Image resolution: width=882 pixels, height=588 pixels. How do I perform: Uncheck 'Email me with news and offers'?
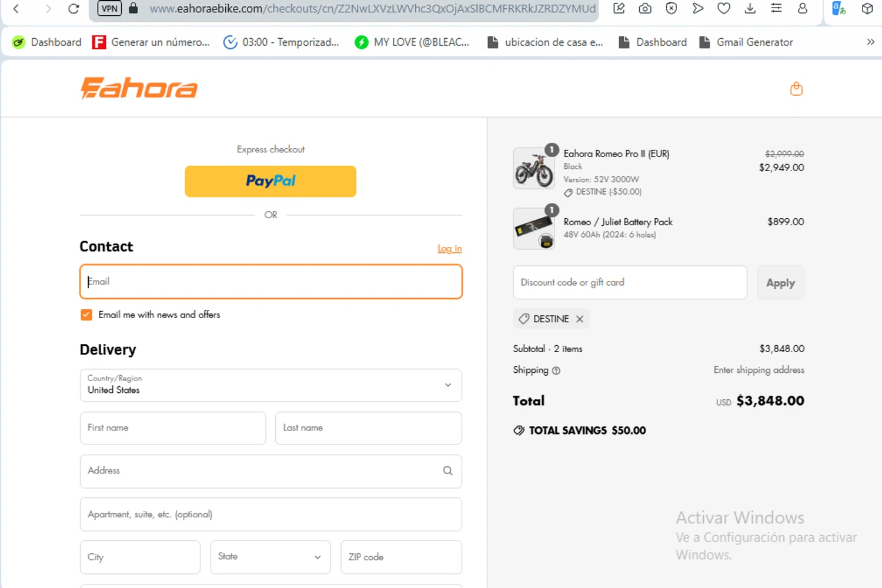coord(86,315)
